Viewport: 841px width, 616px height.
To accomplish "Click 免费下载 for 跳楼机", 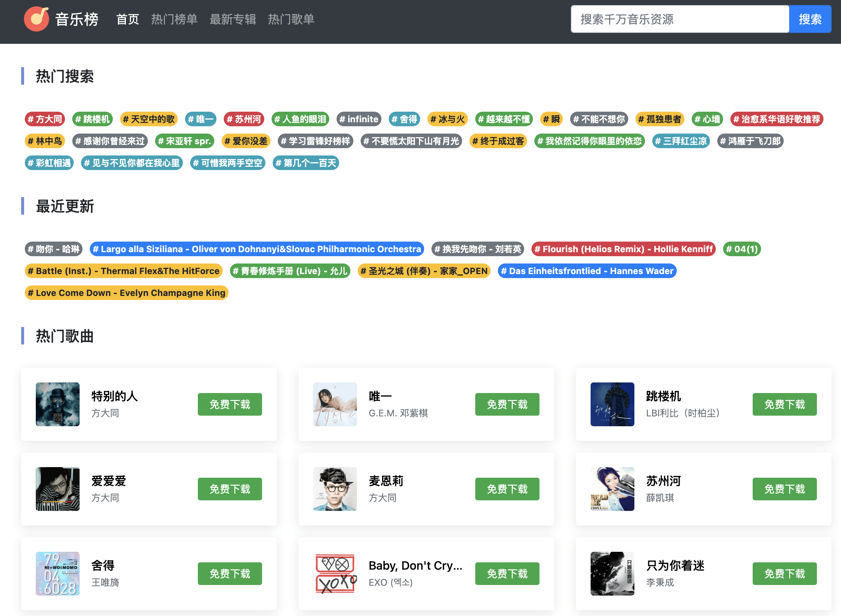I will click(785, 404).
